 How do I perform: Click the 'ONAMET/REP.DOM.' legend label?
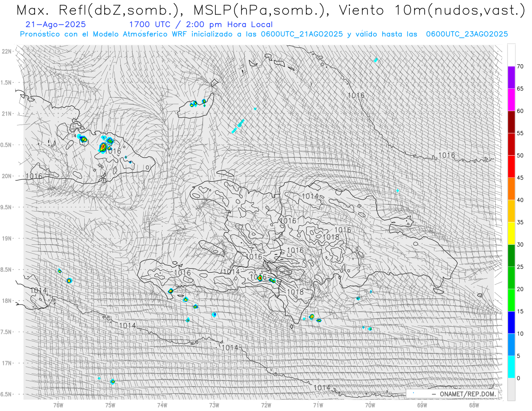tap(467, 394)
